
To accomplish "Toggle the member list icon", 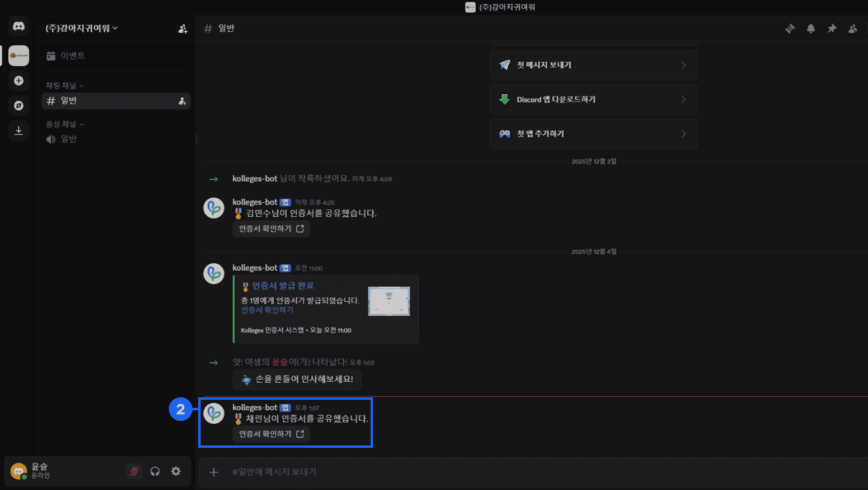I will pos(853,28).
